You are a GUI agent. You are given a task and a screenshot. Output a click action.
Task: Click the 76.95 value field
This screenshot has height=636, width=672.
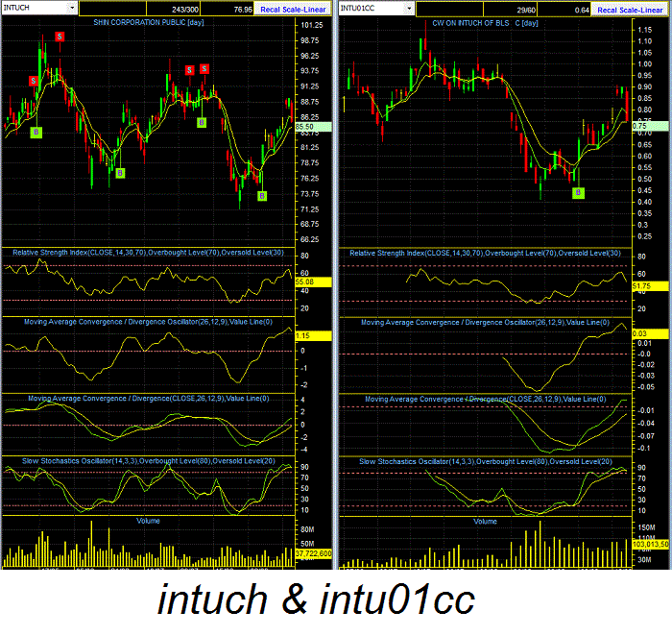pos(228,9)
